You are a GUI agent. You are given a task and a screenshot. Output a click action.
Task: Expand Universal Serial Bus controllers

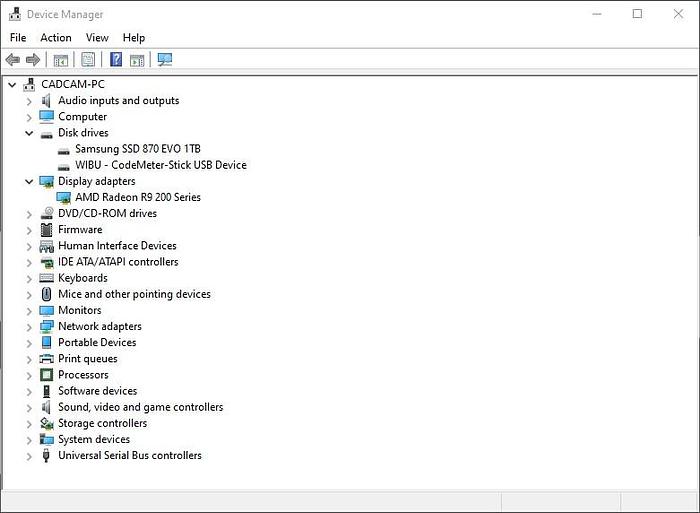pos(30,455)
